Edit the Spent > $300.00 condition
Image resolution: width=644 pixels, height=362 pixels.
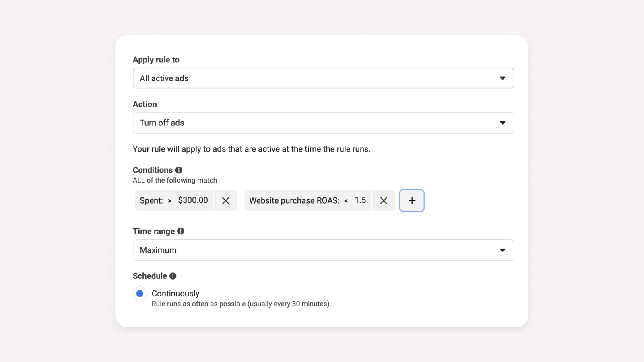pos(174,200)
